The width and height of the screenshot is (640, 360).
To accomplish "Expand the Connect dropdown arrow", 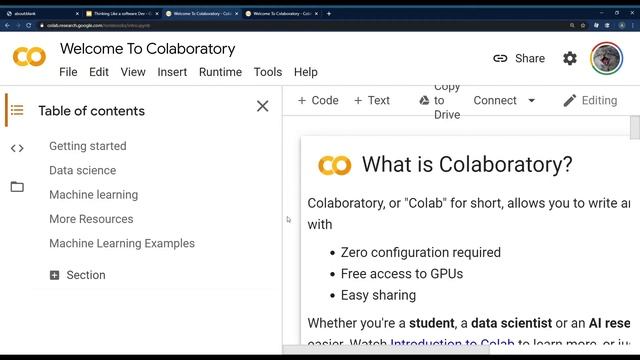I will tap(531, 100).
